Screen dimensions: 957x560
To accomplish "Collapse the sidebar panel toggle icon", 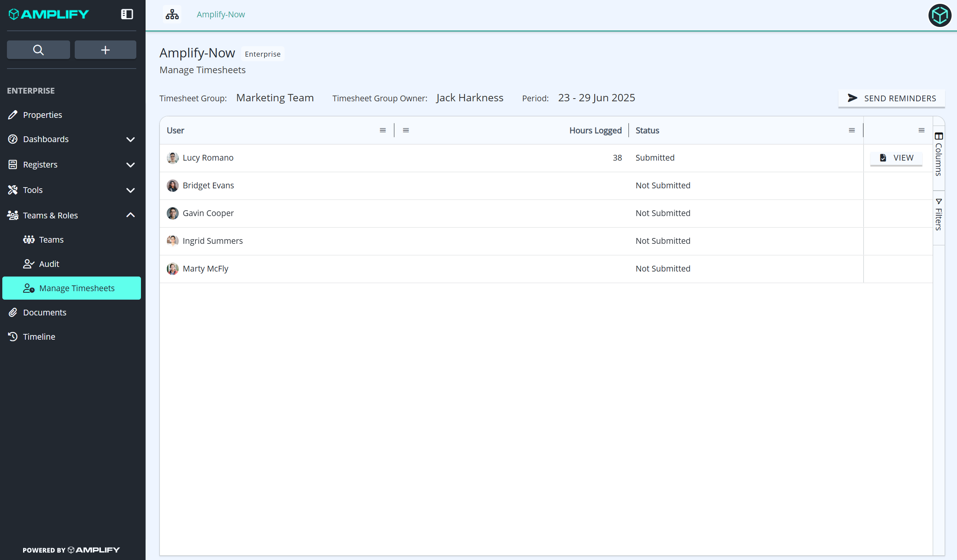I will (127, 14).
